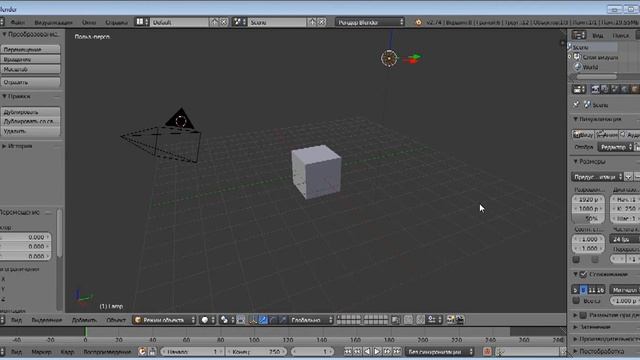Open the Object menu in 3D view header
This screenshot has width=640, height=360.
[116, 320]
